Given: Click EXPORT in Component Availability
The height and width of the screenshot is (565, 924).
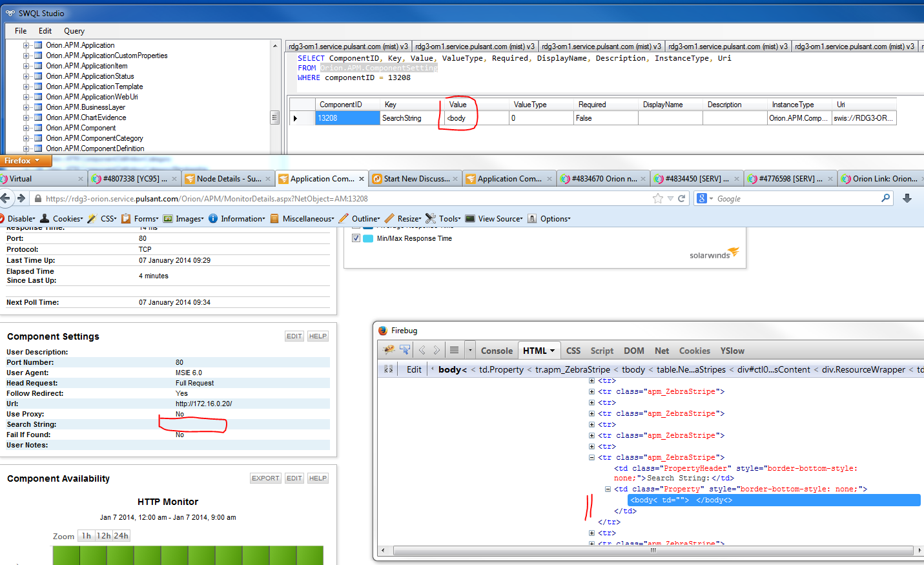Looking at the screenshot, I should pyautogui.click(x=265, y=478).
